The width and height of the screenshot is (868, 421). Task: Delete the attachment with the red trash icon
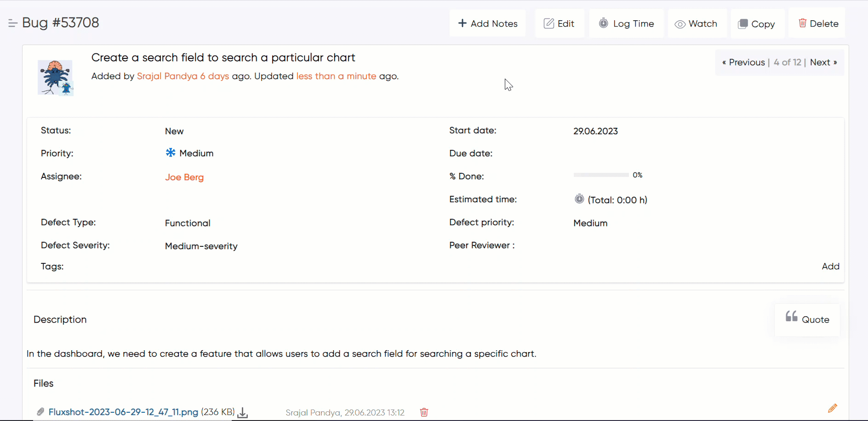pyautogui.click(x=424, y=412)
